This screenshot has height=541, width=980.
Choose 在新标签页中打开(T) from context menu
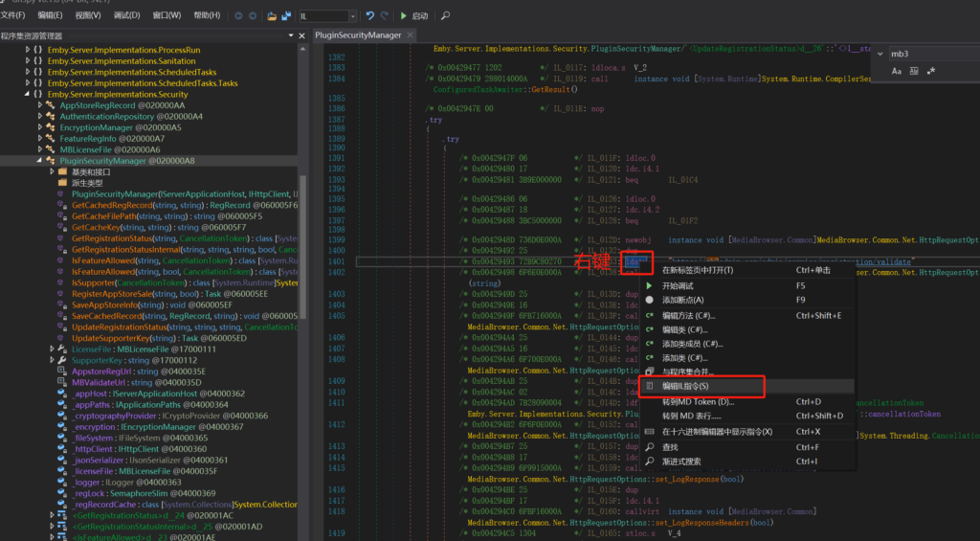tap(747, 270)
